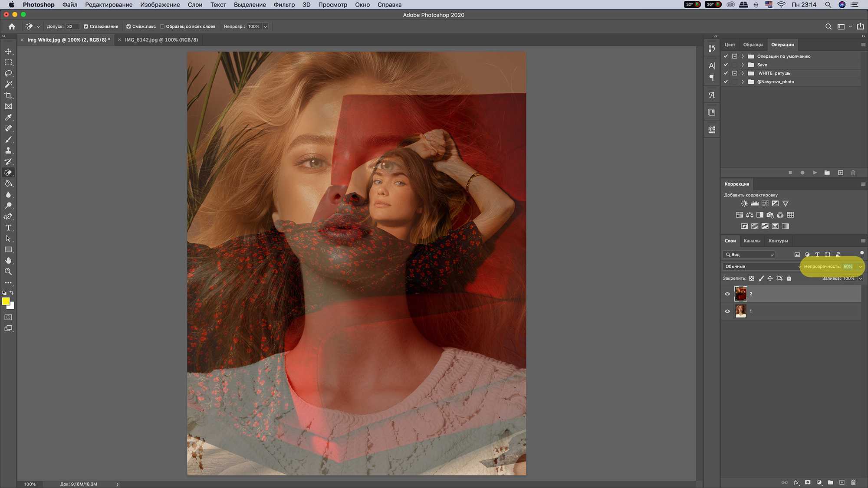
Task: Delete layer using the Layers trash icon
Action: pyautogui.click(x=853, y=482)
